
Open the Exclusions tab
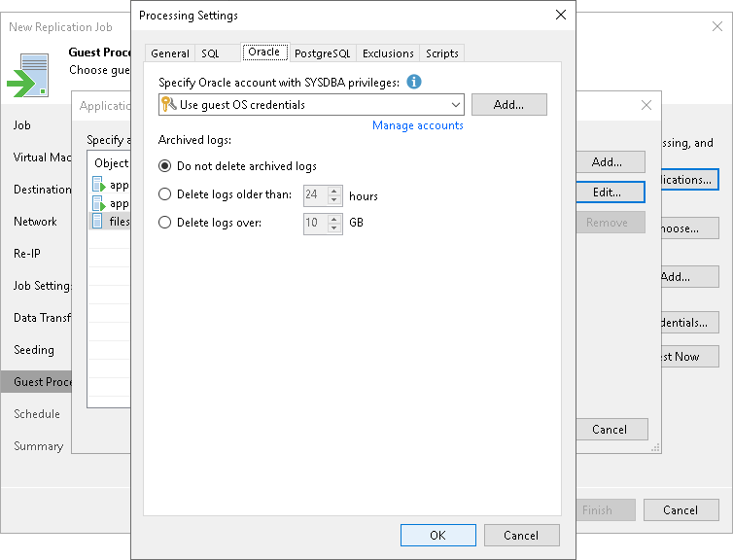click(388, 53)
